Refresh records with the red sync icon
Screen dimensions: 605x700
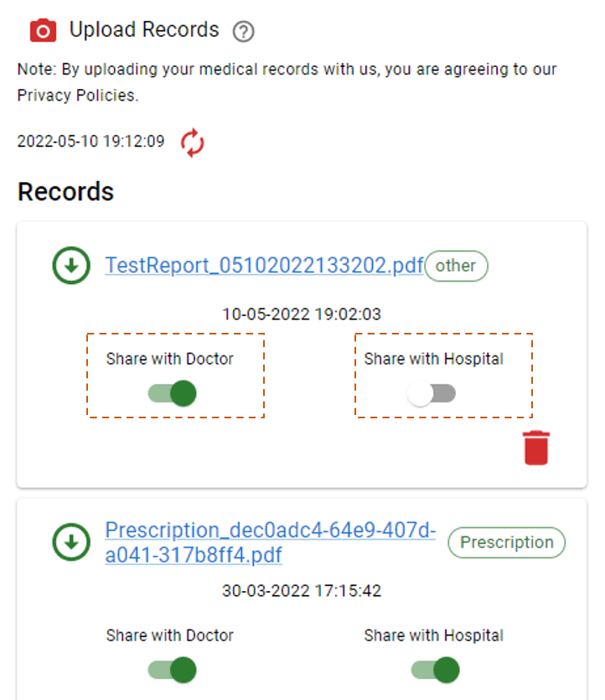[193, 143]
